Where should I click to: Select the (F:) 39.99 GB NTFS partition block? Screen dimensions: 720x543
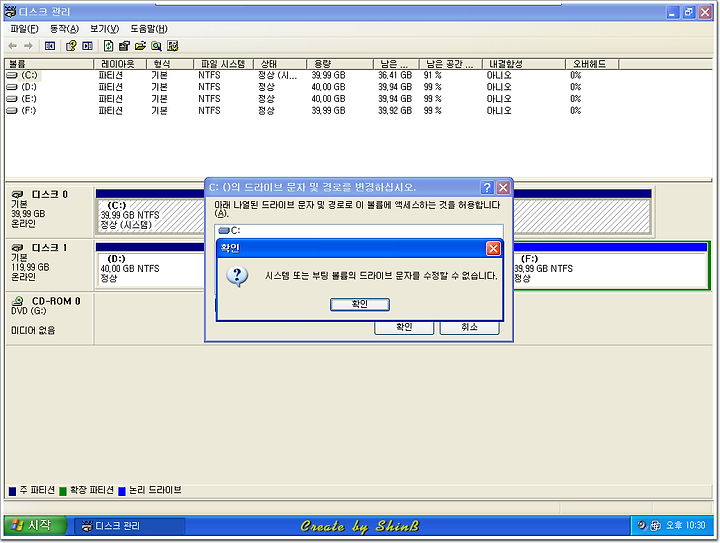point(609,269)
